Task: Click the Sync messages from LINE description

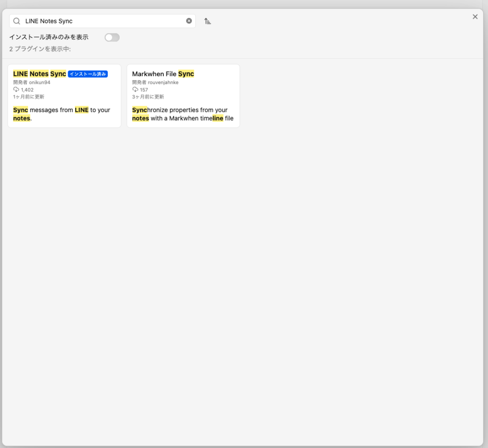Action: point(61,114)
